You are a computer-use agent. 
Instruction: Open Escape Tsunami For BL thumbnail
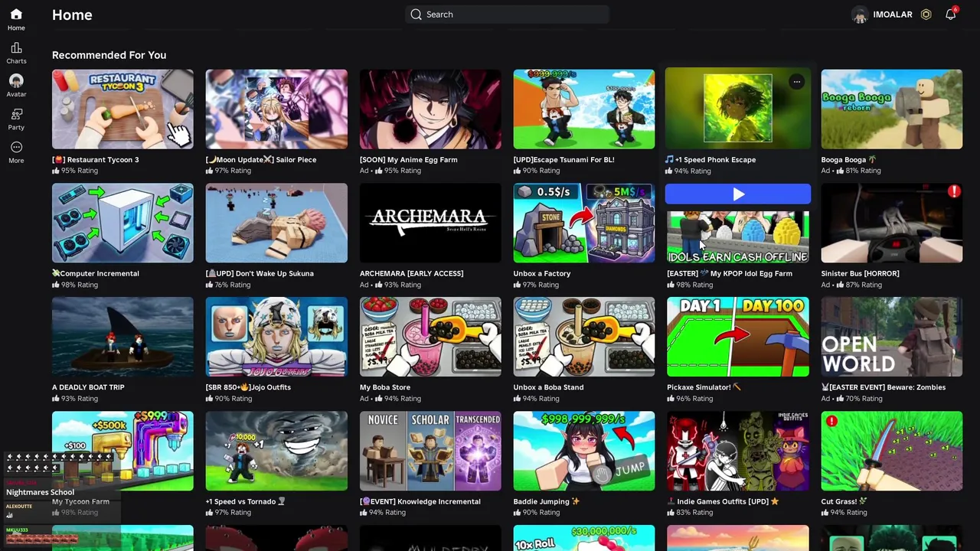click(x=584, y=109)
